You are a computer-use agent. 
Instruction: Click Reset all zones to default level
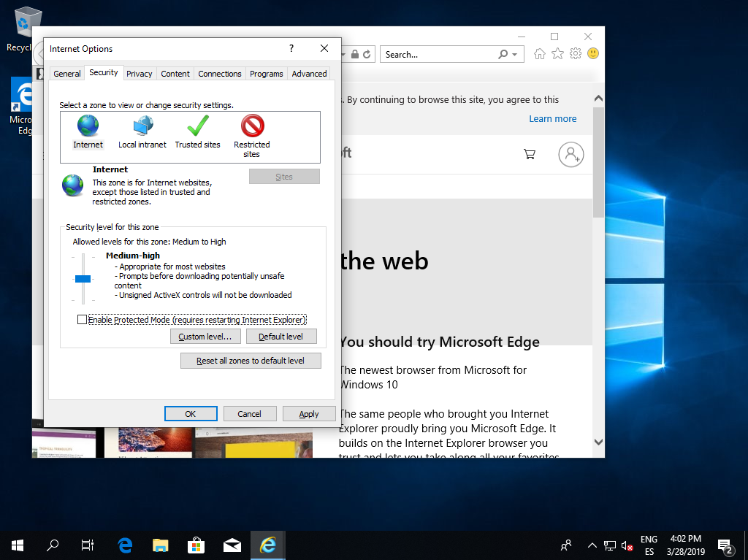[x=251, y=361]
